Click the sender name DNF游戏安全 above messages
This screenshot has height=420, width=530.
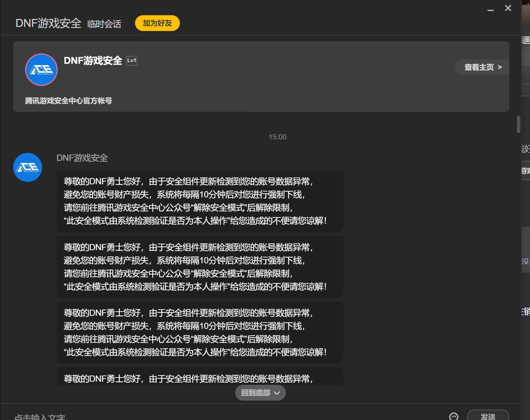[82, 158]
